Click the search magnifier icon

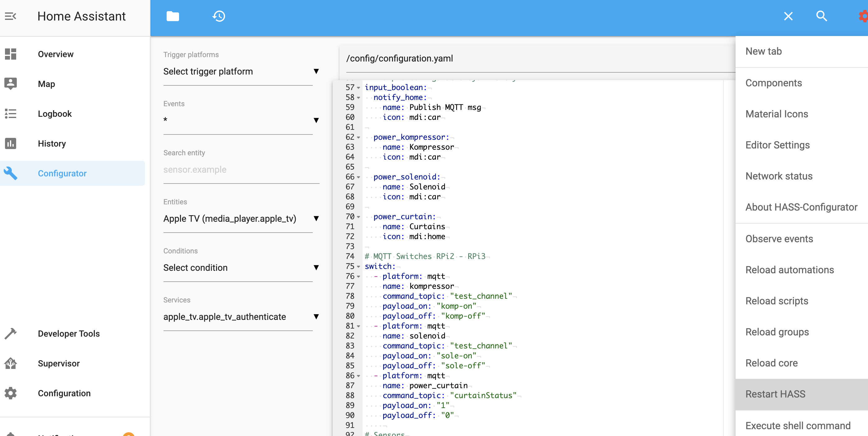pos(821,16)
